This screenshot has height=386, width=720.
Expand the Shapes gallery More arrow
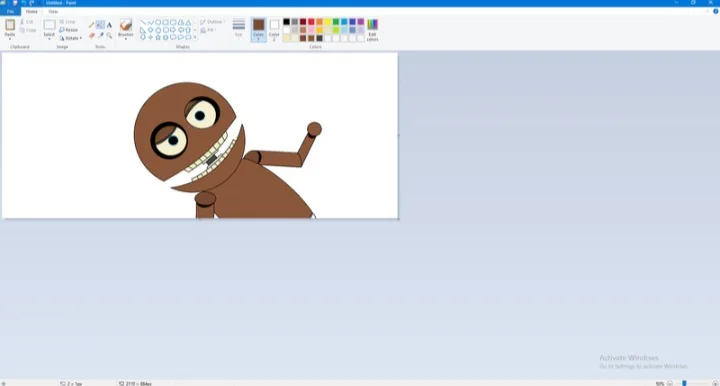(x=195, y=37)
